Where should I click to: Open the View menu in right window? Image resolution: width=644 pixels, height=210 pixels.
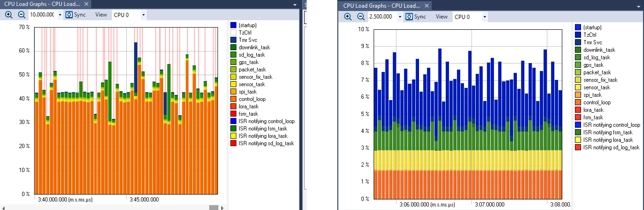(x=442, y=16)
